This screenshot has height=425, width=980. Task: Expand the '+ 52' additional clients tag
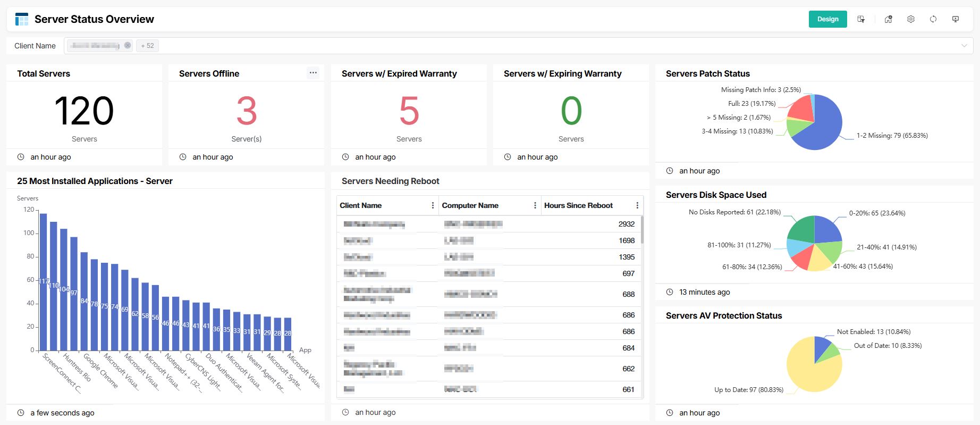point(147,46)
